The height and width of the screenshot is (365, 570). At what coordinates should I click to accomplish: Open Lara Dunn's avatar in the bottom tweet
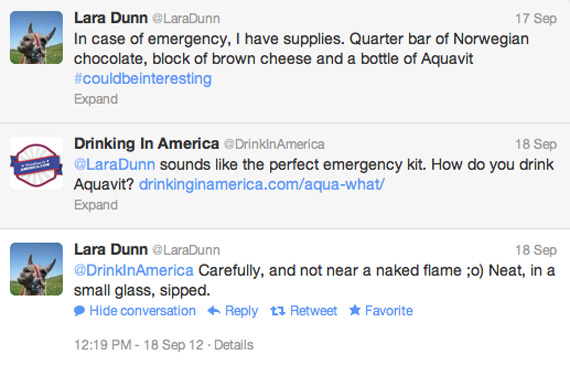[x=36, y=269]
